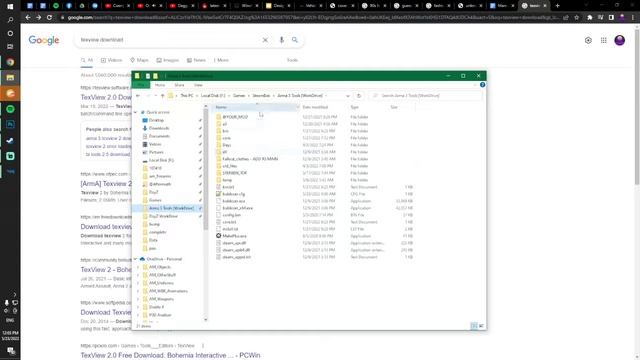Reload the page in Chrome

49,18
